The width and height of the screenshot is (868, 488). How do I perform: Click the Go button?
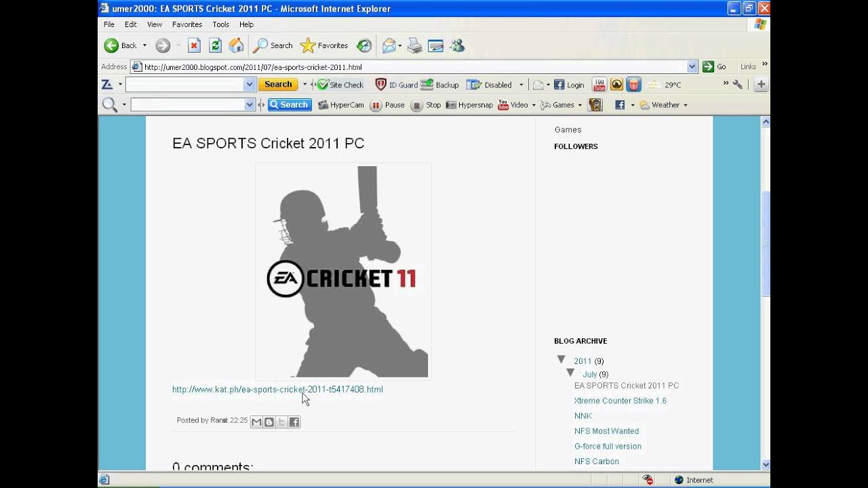click(714, 66)
